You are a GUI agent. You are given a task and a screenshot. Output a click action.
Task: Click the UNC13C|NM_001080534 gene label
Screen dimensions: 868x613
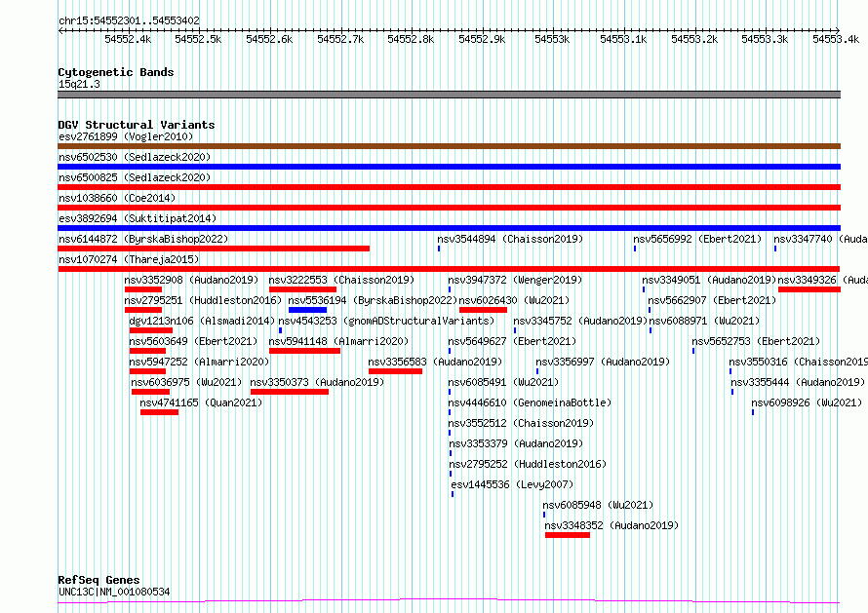pyautogui.click(x=114, y=592)
